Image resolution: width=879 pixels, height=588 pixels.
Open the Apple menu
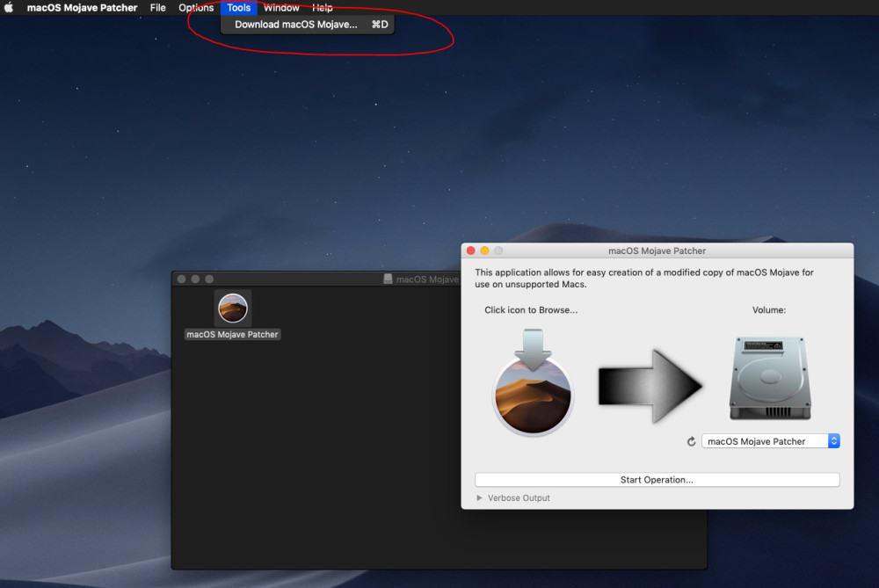pyautogui.click(x=9, y=7)
